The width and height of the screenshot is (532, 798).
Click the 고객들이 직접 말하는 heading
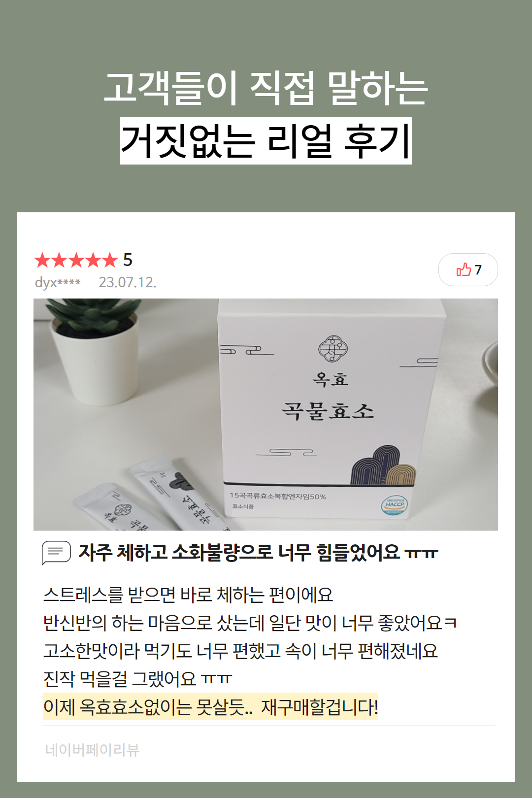(x=266, y=88)
